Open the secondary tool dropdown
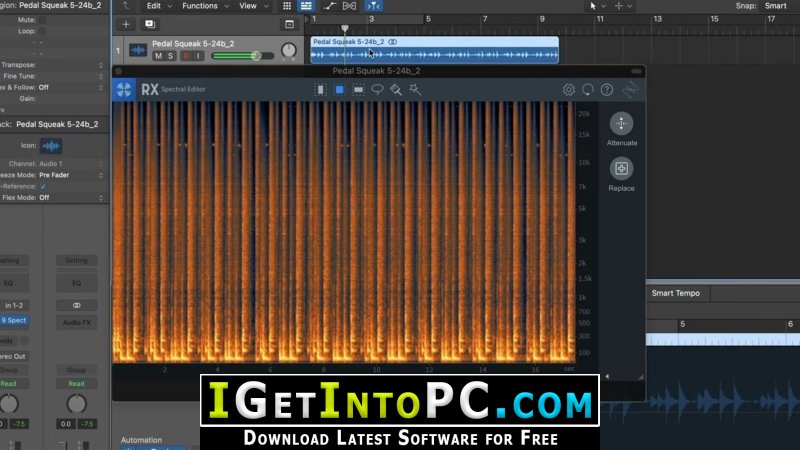800x450 pixels. (622, 6)
